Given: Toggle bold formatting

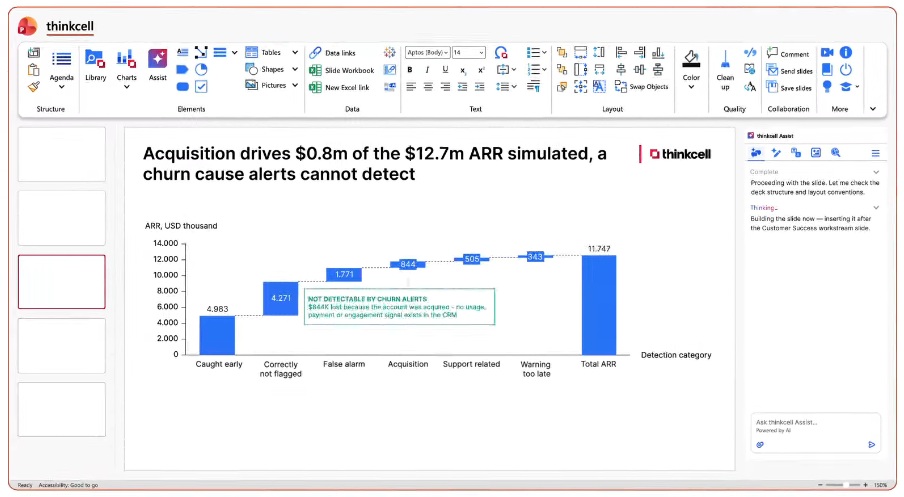Looking at the screenshot, I should [410, 70].
